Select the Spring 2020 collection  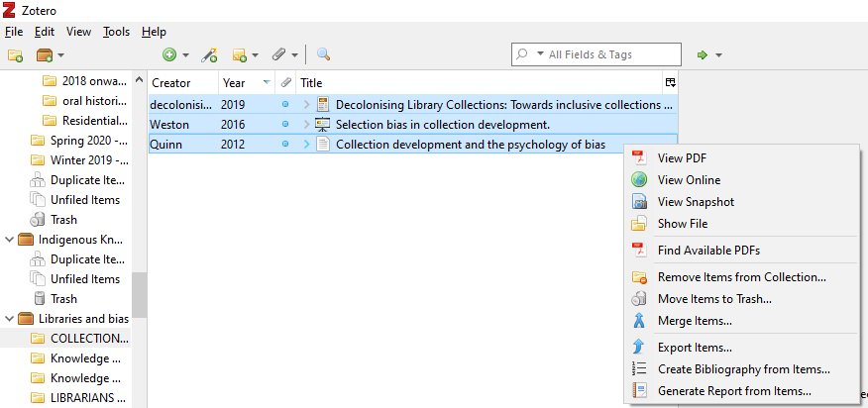(x=79, y=140)
